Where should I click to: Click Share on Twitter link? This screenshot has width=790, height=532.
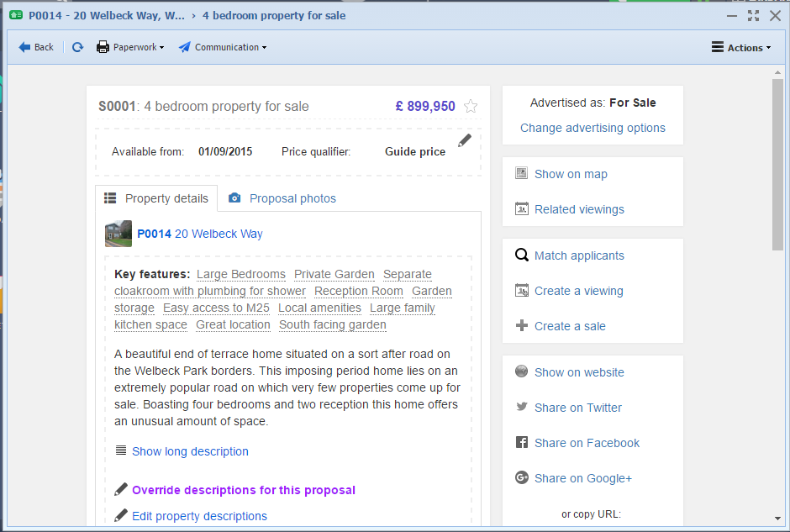pyautogui.click(x=578, y=408)
